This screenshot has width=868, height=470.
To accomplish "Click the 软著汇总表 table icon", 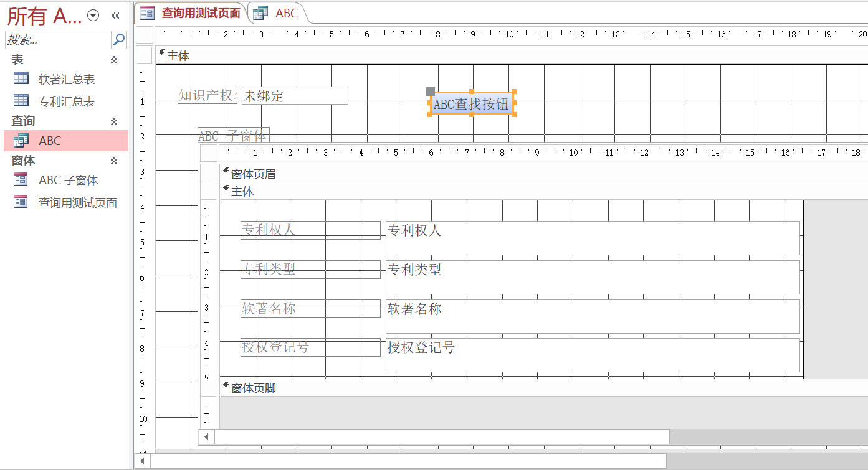I will 21,78.
